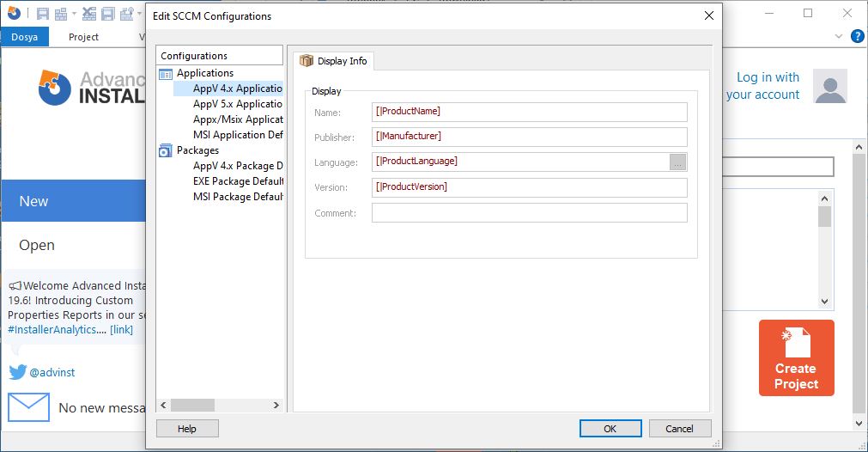Select Appx/Msix Application configuration

click(x=238, y=119)
